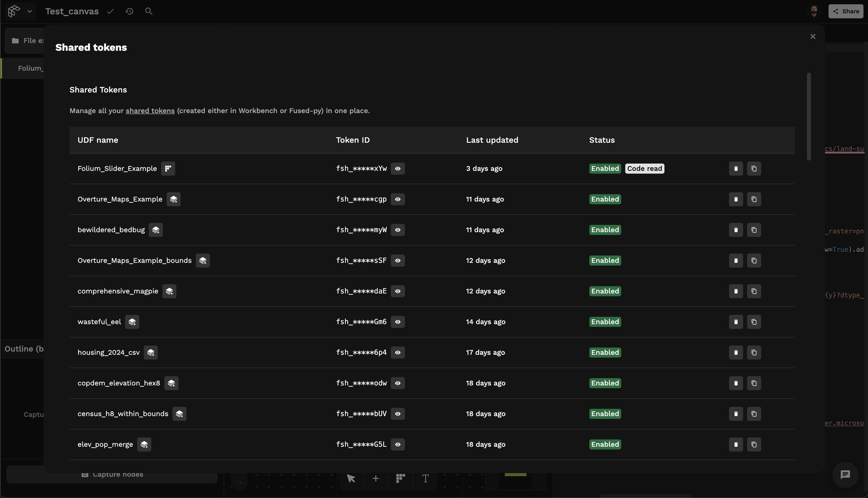Viewport: 868px width, 498px height.
Task: Delete the wasteful_eel shared token
Action: (736, 322)
